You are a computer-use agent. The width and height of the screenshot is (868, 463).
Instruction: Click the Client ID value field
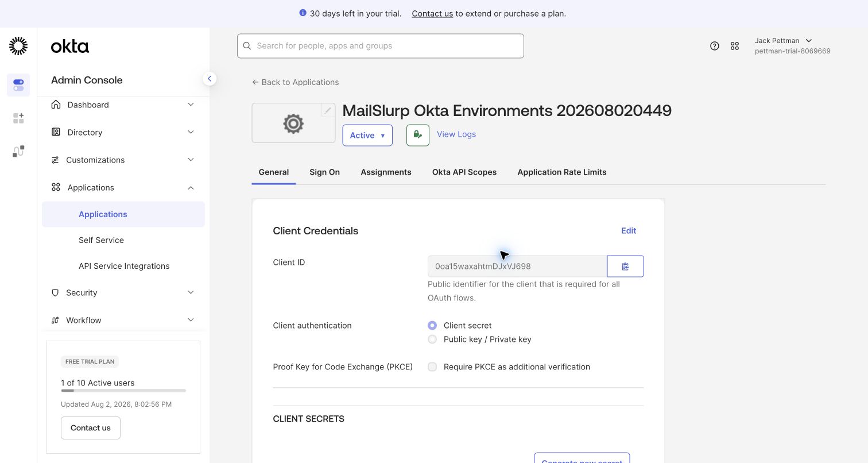[x=517, y=266]
